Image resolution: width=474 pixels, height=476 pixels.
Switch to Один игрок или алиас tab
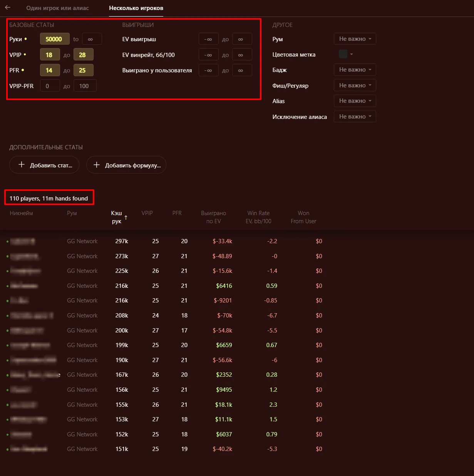point(57,8)
